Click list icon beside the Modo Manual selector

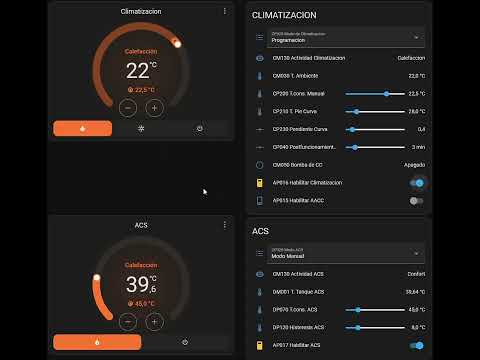pyautogui.click(x=260, y=253)
